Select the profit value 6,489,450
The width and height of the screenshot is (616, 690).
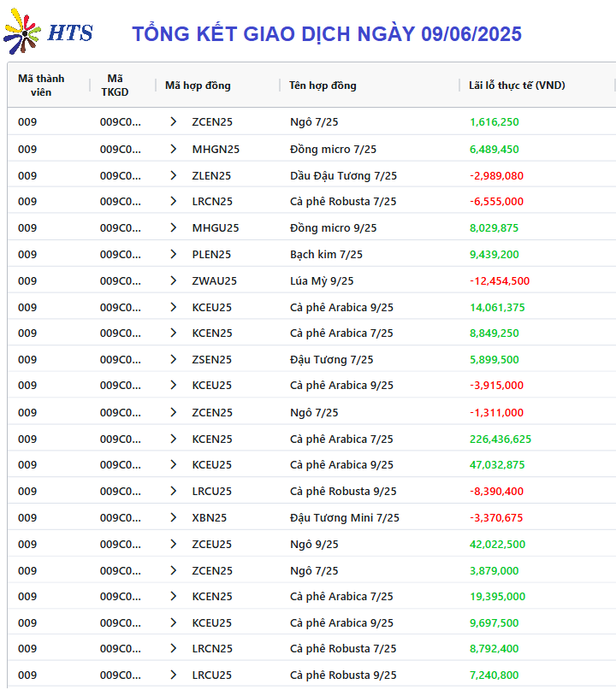point(494,149)
